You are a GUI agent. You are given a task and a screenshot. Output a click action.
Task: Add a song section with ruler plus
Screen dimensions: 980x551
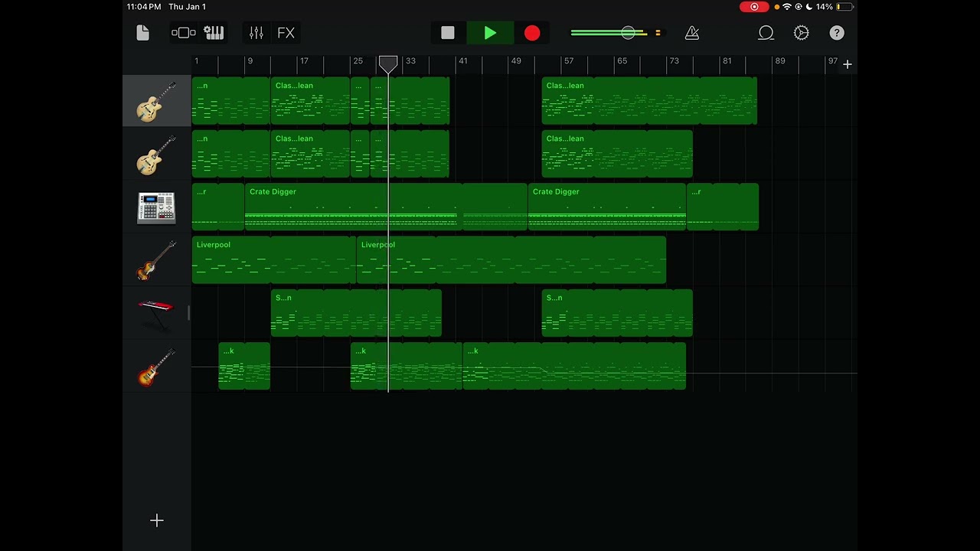click(x=848, y=64)
